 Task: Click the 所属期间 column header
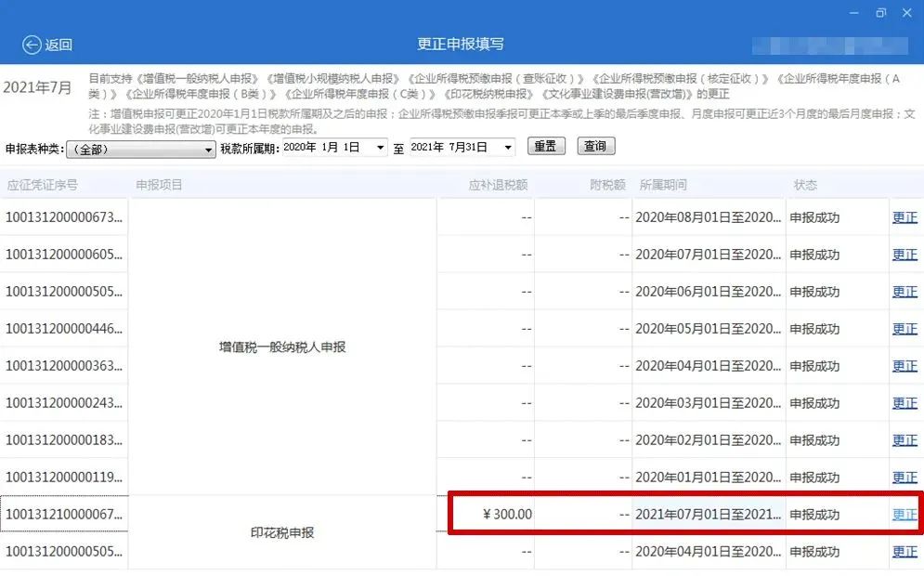click(x=664, y=185)
